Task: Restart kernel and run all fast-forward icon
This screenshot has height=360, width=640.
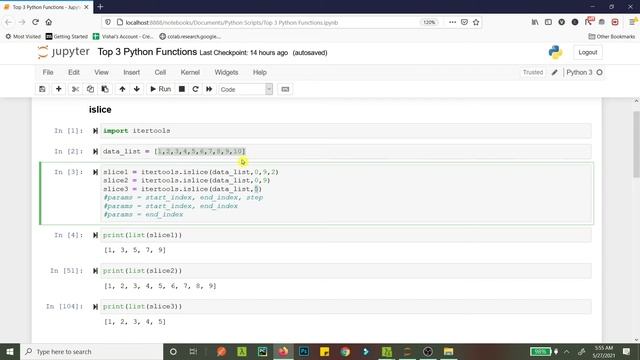Action: [209, 89]
